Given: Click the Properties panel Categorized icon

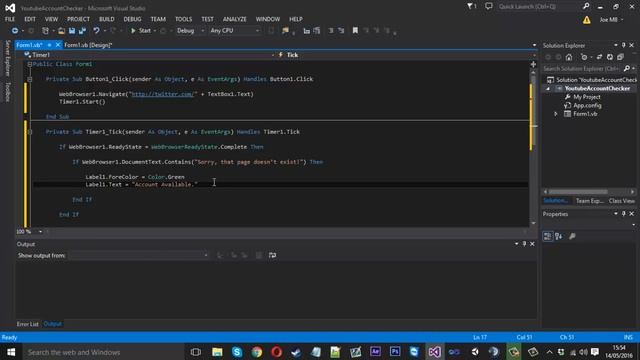Looking at the screenshot, I should 547,236.
